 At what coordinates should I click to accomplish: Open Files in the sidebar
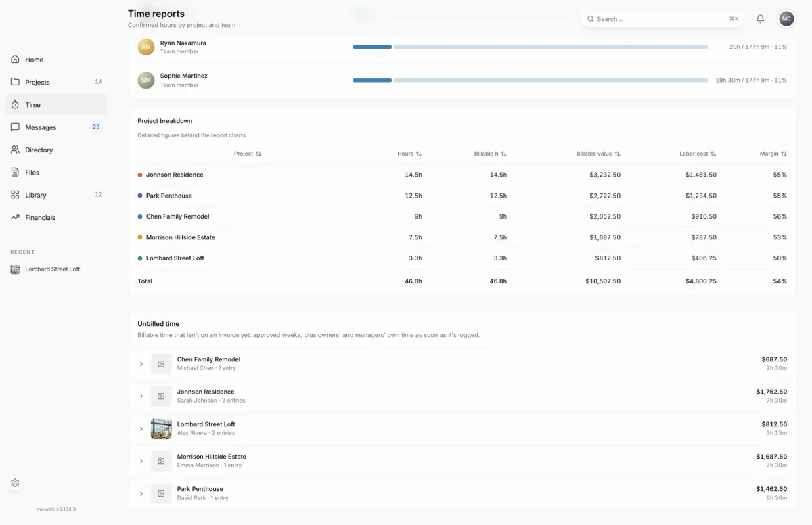pos(56,173)
